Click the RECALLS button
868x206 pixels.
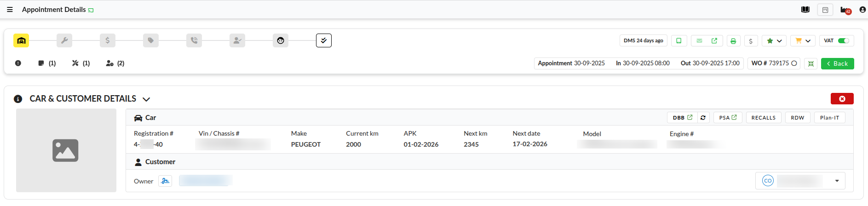click(x=763, y=118)
